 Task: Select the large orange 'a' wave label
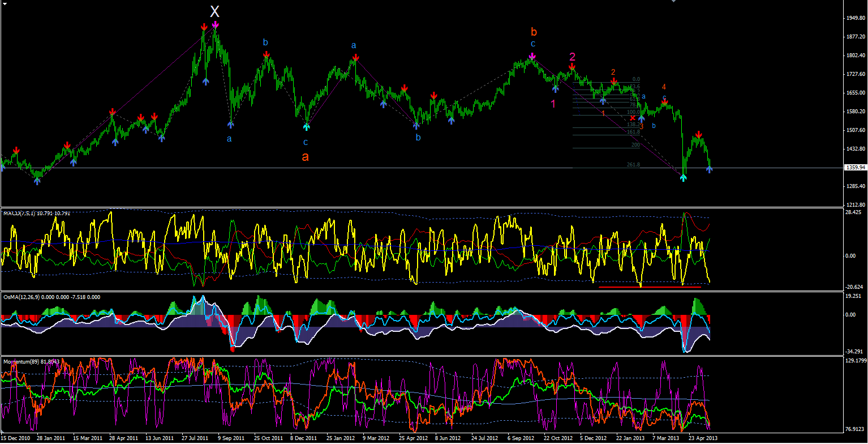[x=306, y=157]
